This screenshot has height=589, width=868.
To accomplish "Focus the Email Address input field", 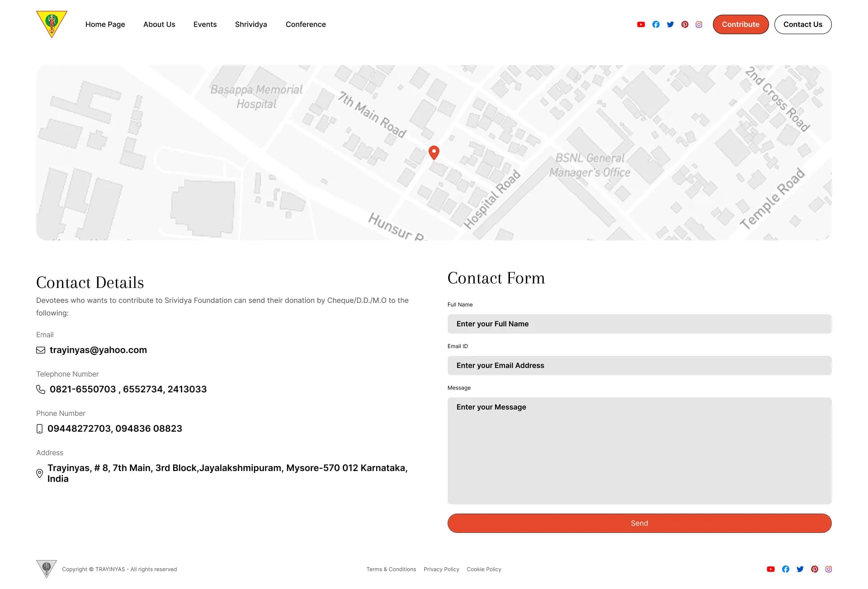I will pyautogui.click(x=639, y=365).
